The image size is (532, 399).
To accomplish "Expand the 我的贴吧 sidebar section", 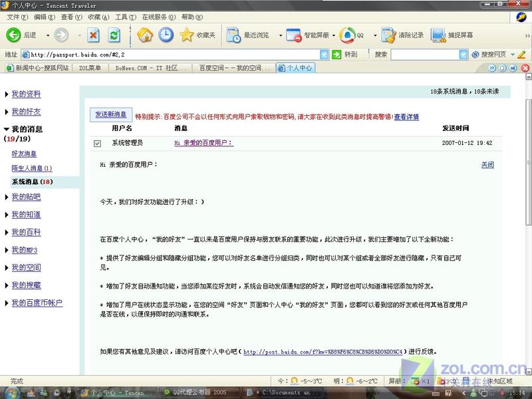I will click(x=7, y=197).
